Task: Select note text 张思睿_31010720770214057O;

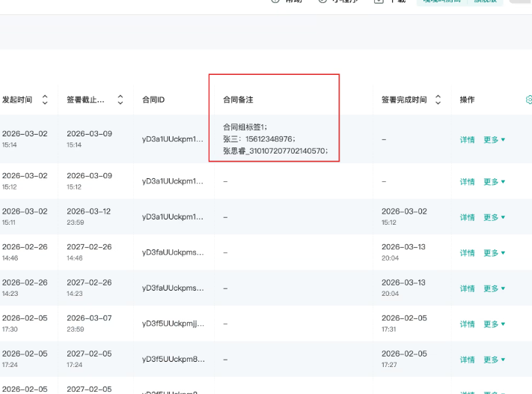Action: [275, 151]
